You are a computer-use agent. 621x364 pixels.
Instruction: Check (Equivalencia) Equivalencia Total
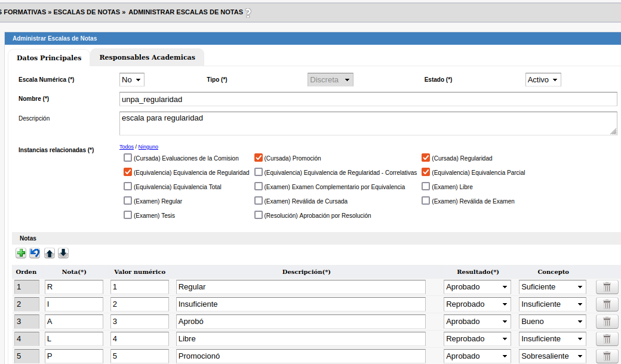point(128,186)
